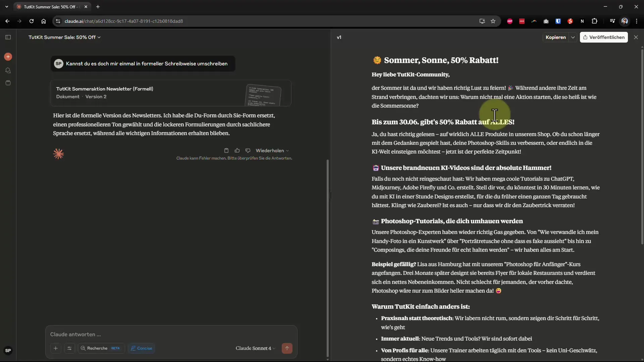This screenshot has height=362, width=644.
Task: Go forward in browser history
Action: click(x=19, y=21)
